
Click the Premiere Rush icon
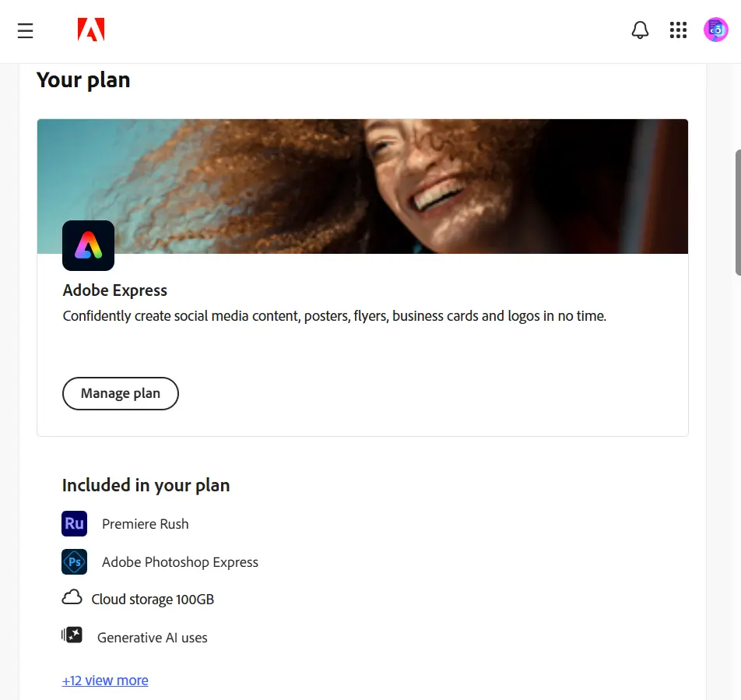coord(74,524)
